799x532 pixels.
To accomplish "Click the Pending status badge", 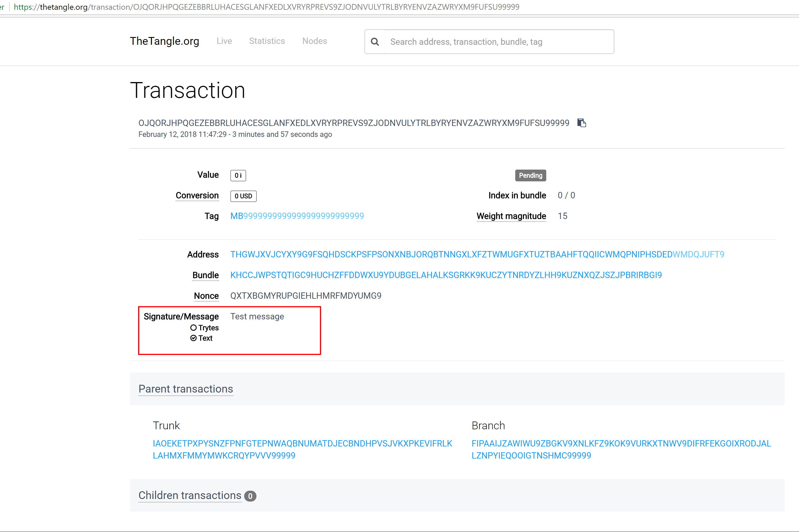I will (530, 175).
